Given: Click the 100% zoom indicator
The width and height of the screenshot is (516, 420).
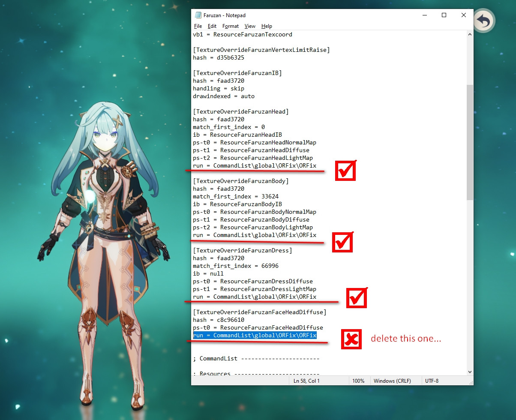Looking at the screenshot, I should coord(359,381).
